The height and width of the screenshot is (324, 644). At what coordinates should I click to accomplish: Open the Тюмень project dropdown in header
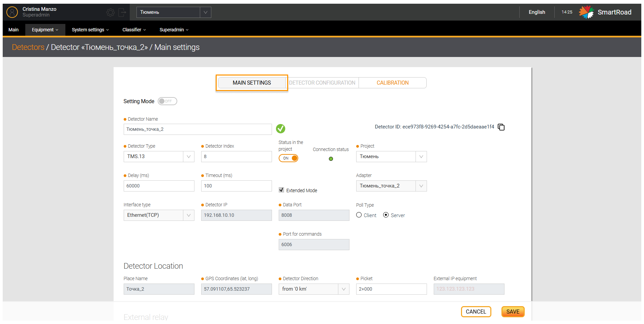[x=174, y=12]
